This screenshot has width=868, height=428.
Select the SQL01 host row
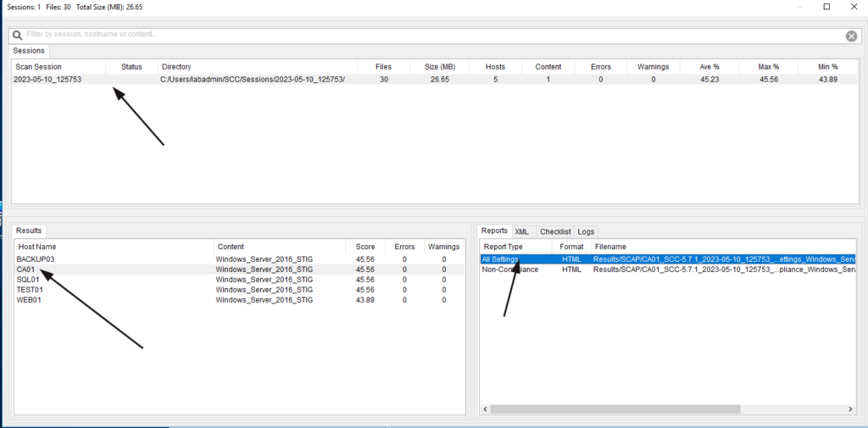239,280
